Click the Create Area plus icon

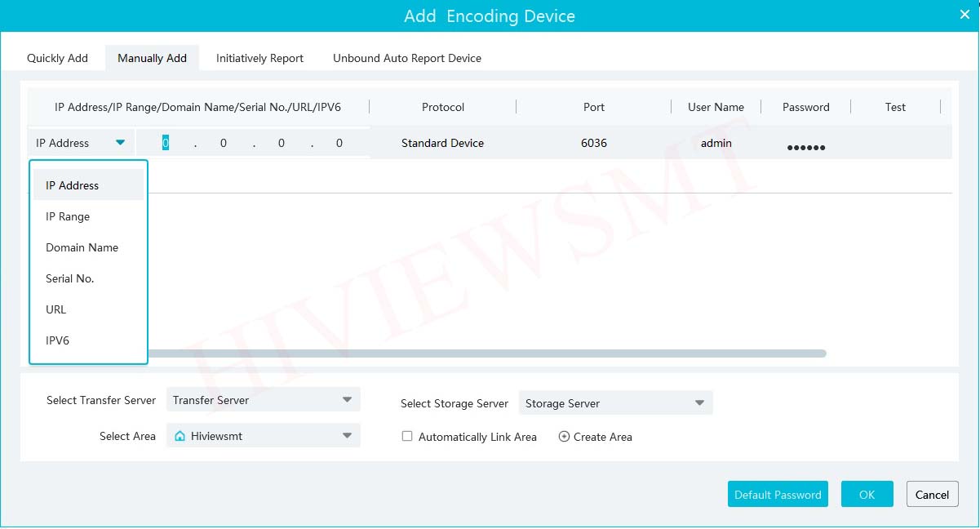564,437
